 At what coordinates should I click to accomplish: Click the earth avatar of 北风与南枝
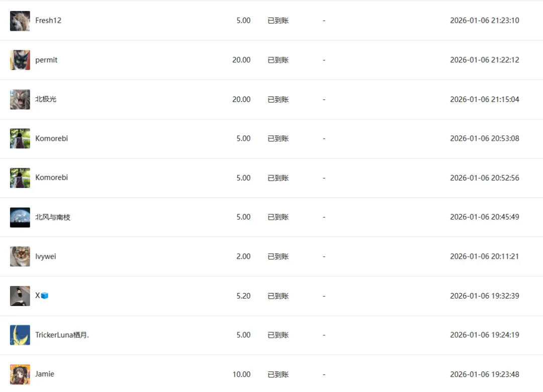(x=20, y=217)
